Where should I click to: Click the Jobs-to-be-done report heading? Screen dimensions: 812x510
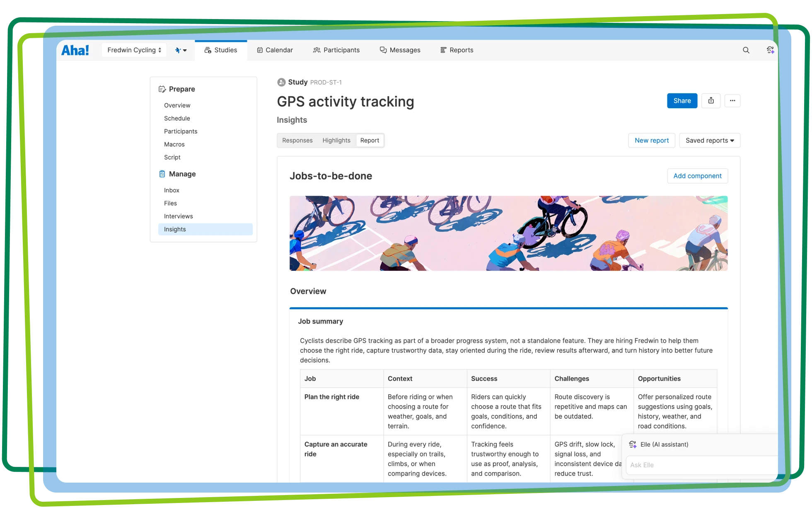(x=331, y=176)
